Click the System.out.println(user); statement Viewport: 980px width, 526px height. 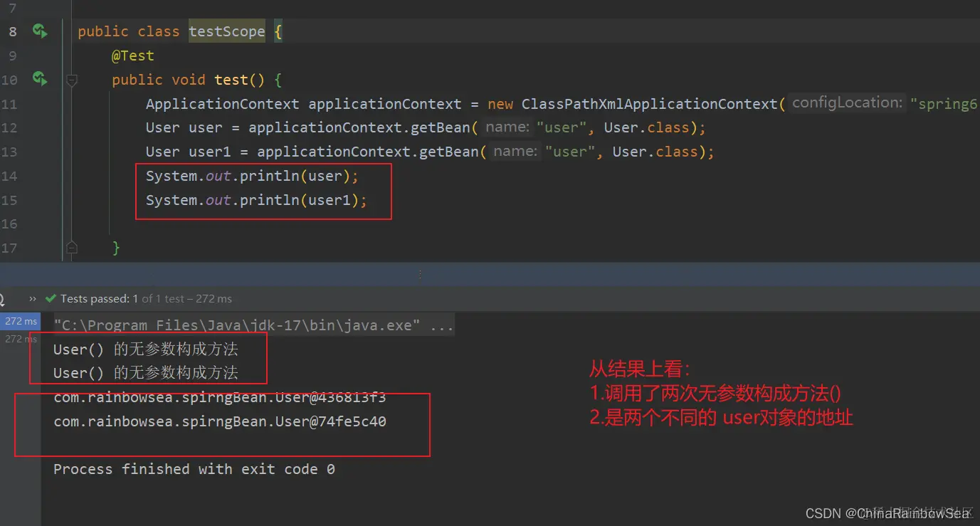click(x=253, y=176)
